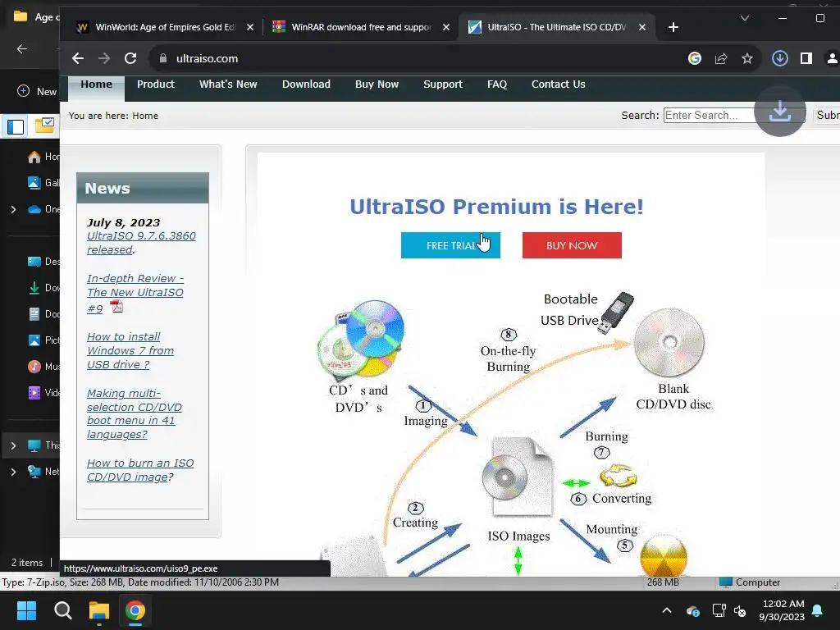840x630 pixels.
Task: Open Music folder in Explorer sidebar
Action: (43, 367)
